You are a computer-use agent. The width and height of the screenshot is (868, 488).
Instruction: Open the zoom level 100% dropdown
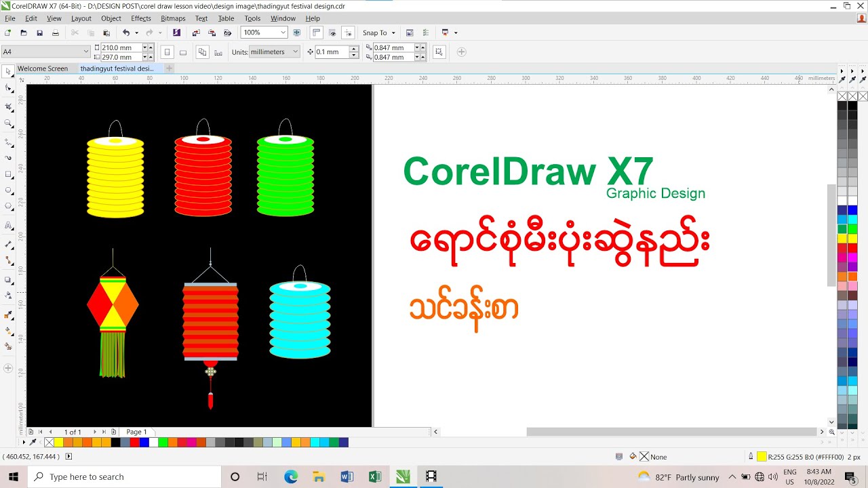(x=283, y=33)
